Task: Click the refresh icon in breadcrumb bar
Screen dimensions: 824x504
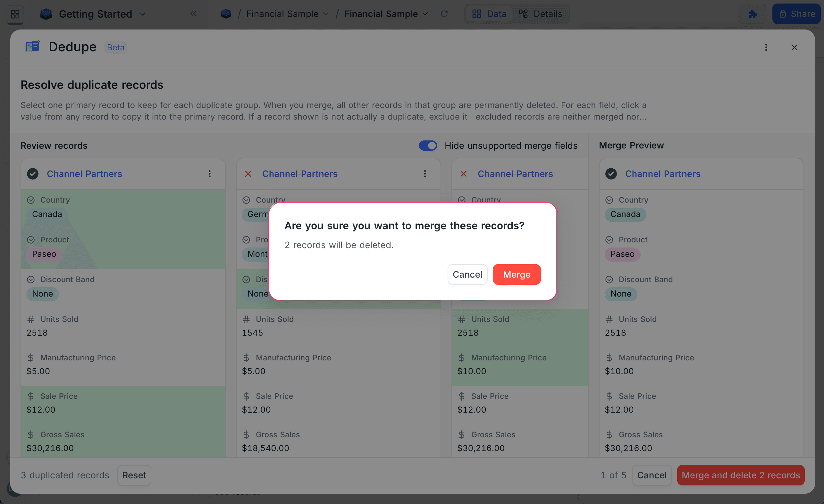Action: coord(444,14)
